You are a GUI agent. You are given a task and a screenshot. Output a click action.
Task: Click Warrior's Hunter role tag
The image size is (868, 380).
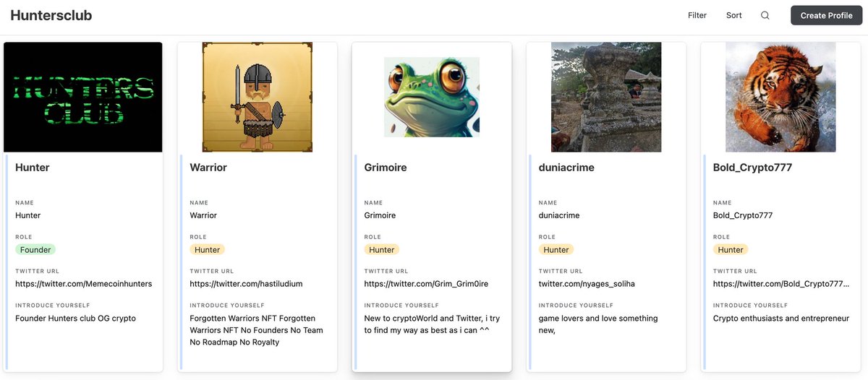[x=208, y=250]
